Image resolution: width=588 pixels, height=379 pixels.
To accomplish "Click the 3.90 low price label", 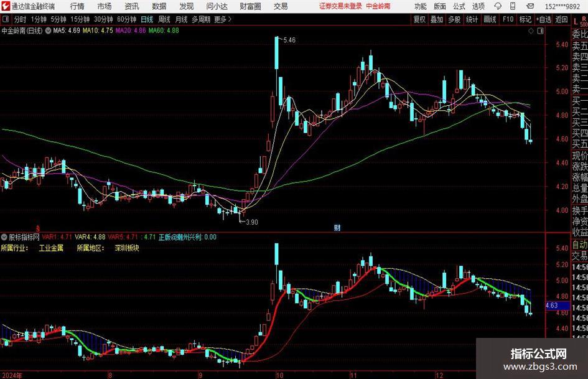I will 252,222.
